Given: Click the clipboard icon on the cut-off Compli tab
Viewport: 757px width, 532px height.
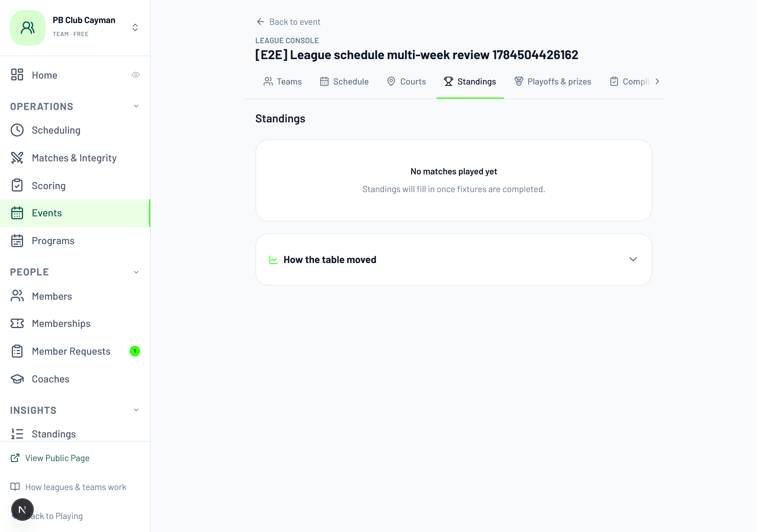Looking at the screenshot, I should 614,81.
